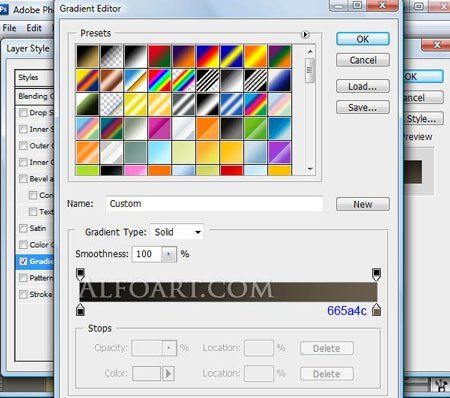Toggle Contour checkbox in Layer Style
The width and height of the screenshot is (450, 398).
pyautogui.click(x=33, y=195)
